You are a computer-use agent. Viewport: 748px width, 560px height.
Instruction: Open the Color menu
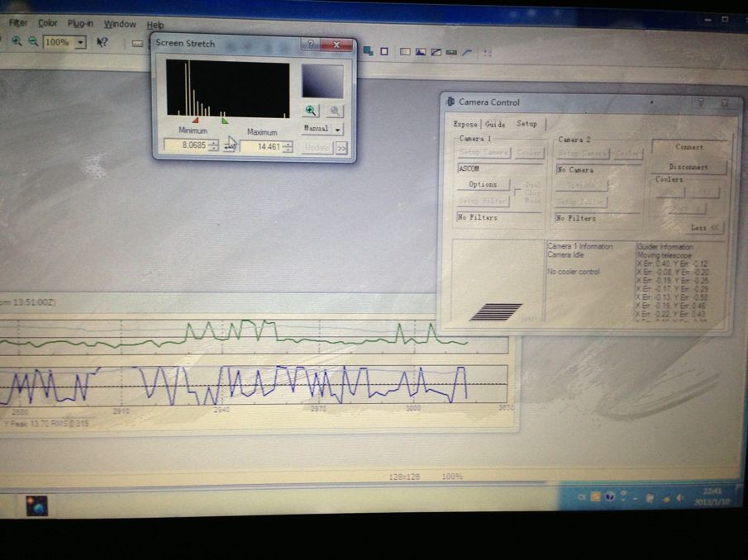[x=47, y=23]
